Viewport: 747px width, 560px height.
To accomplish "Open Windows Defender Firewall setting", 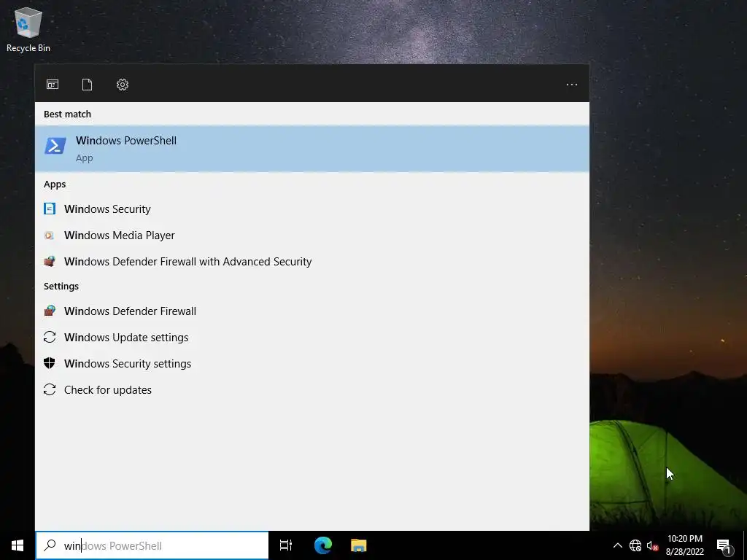I will coord(312,311).
